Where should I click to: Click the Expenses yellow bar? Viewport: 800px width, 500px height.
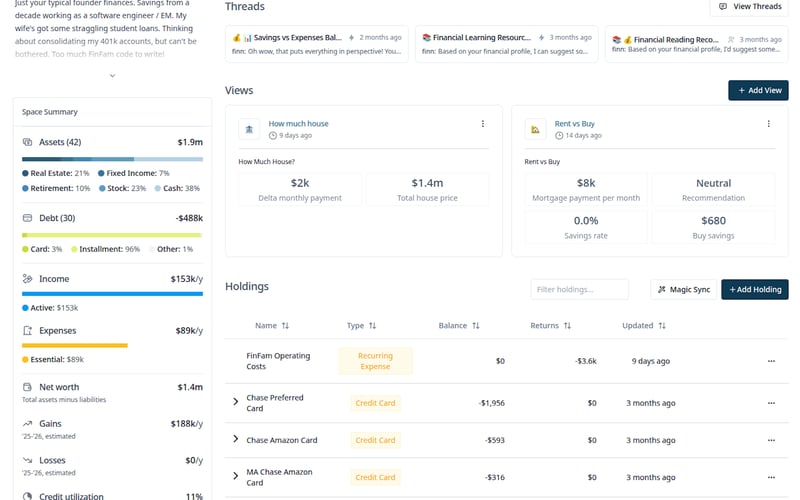click(x=74, y=345)
